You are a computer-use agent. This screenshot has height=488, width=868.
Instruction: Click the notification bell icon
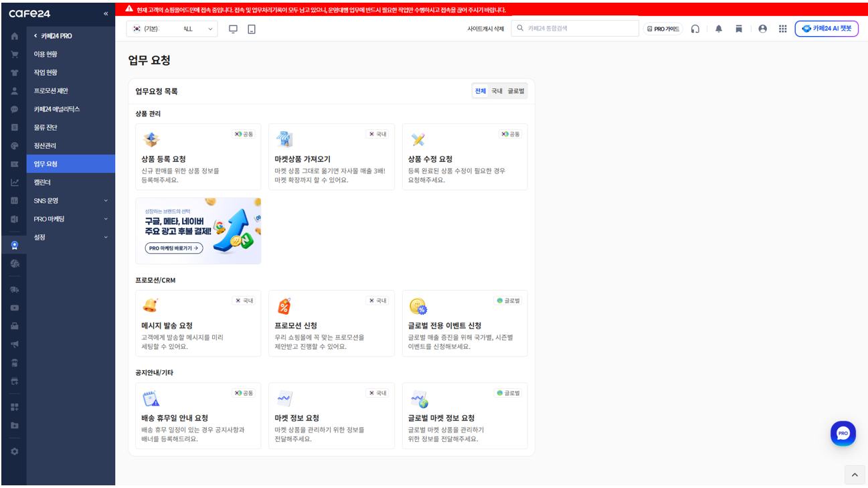[719, 29]
